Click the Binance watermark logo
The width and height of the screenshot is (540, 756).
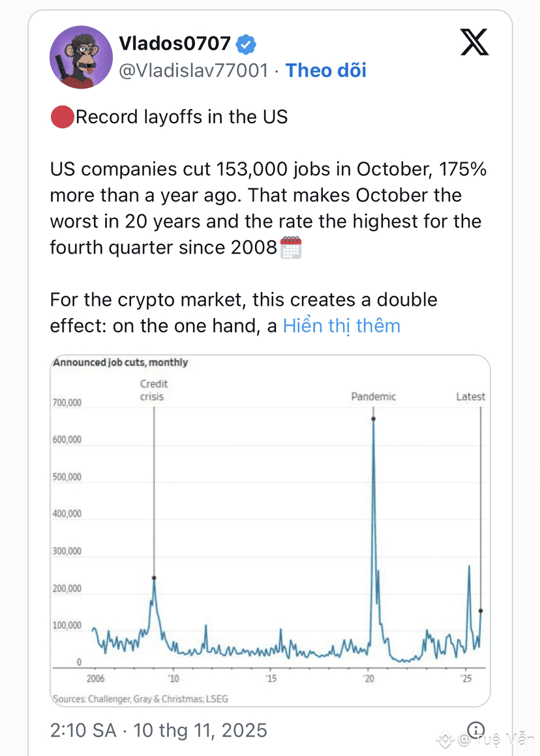click(446, 740)
